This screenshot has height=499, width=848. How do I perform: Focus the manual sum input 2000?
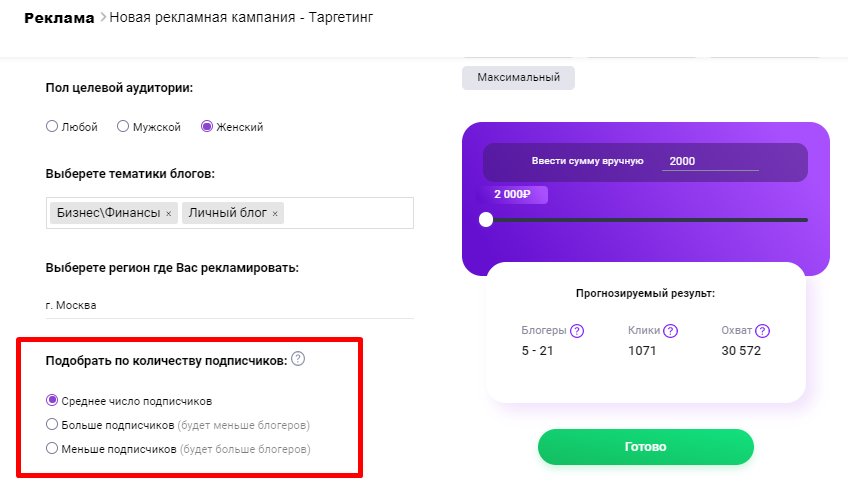pyautogui.click(x=710, y=161)
